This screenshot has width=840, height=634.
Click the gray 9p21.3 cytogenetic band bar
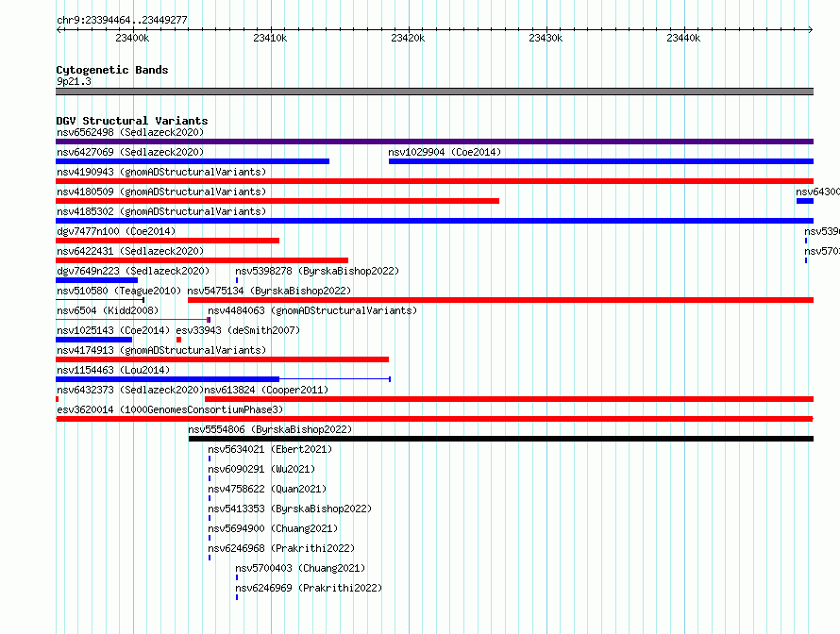pos(434,92)
